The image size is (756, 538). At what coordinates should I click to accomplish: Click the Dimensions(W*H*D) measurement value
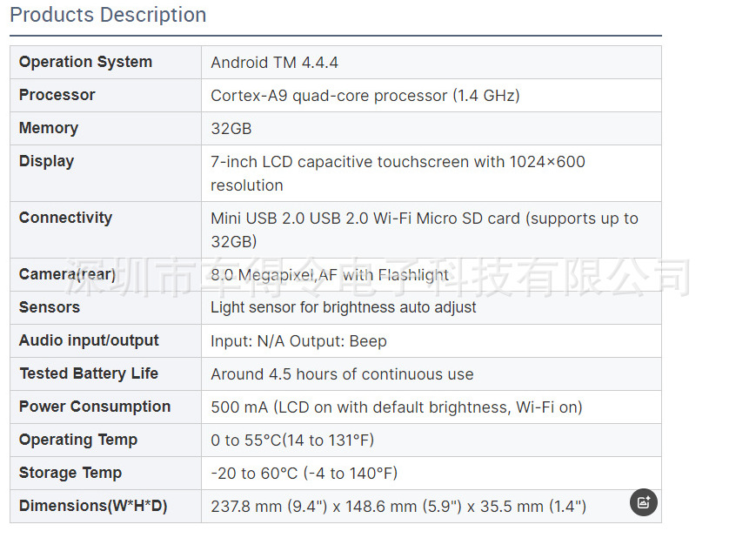click(x=398, y=507)
